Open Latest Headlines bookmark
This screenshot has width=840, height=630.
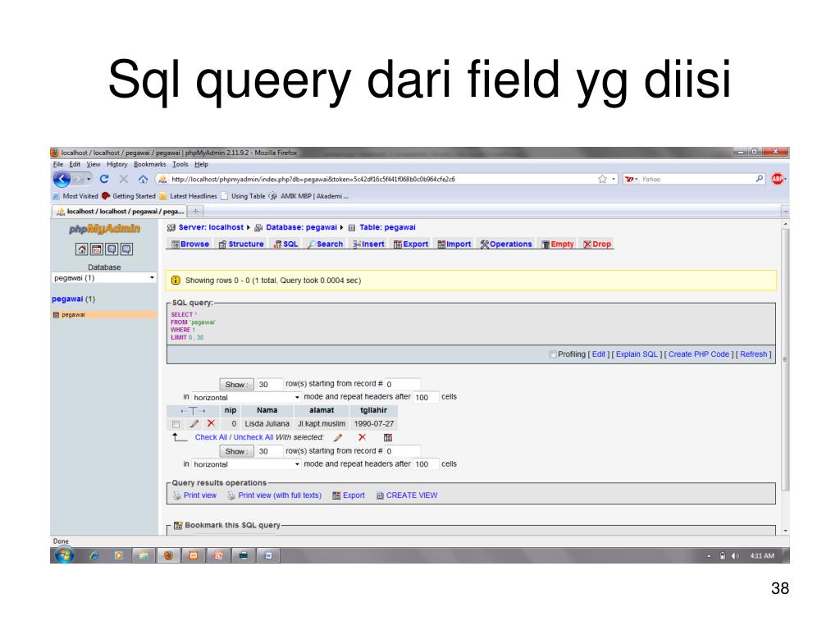pyautogui.click(x=188, y=197)
